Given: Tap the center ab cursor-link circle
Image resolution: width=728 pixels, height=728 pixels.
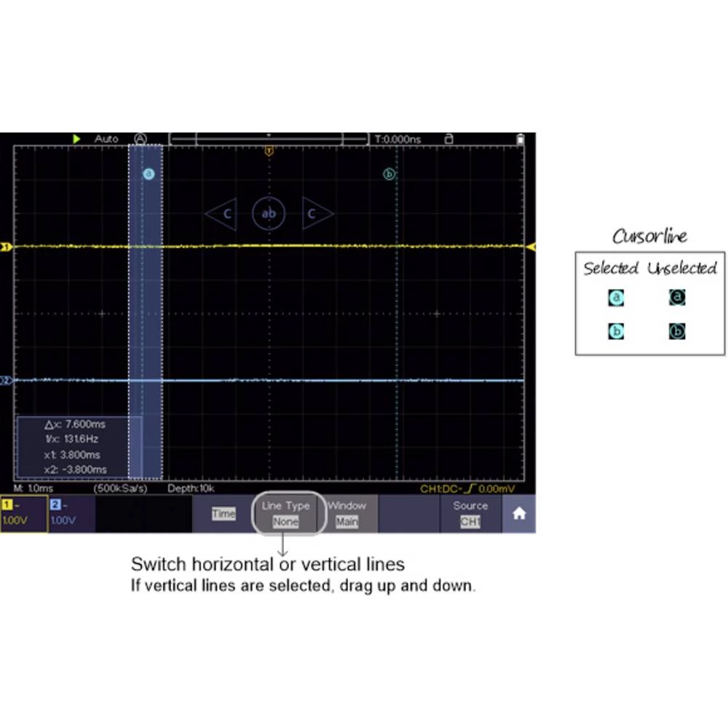Looking at the screenshot, I should click(x=269, y=213).
